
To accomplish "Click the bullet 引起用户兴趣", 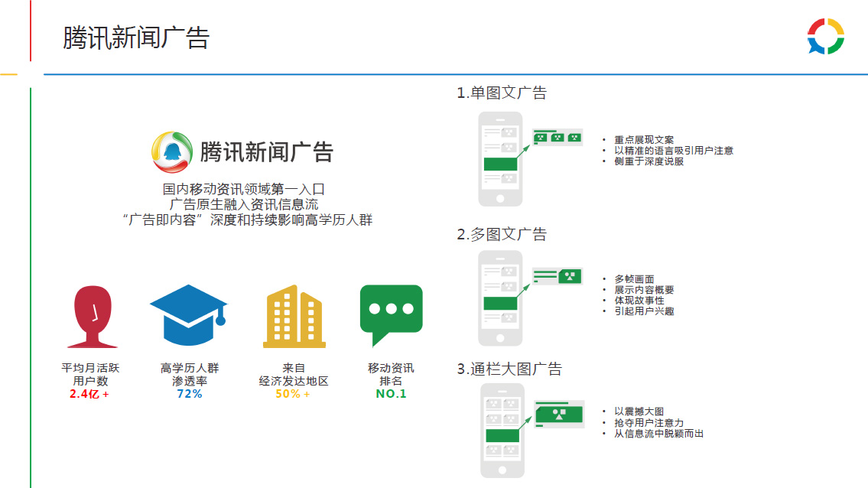I will [x=644, y=311].
